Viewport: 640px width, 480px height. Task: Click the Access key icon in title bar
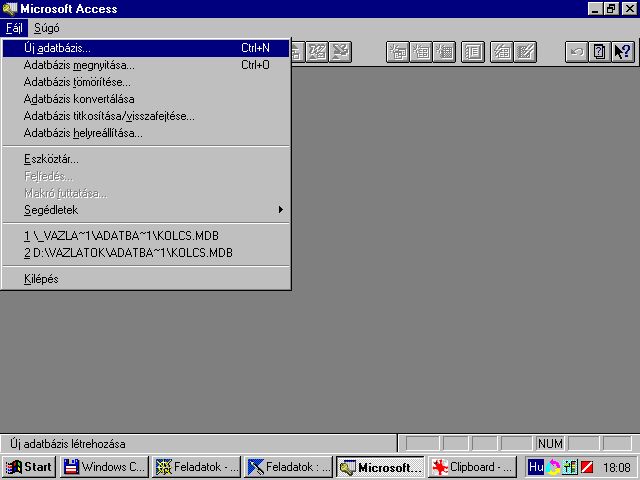(x=9, y=9)
